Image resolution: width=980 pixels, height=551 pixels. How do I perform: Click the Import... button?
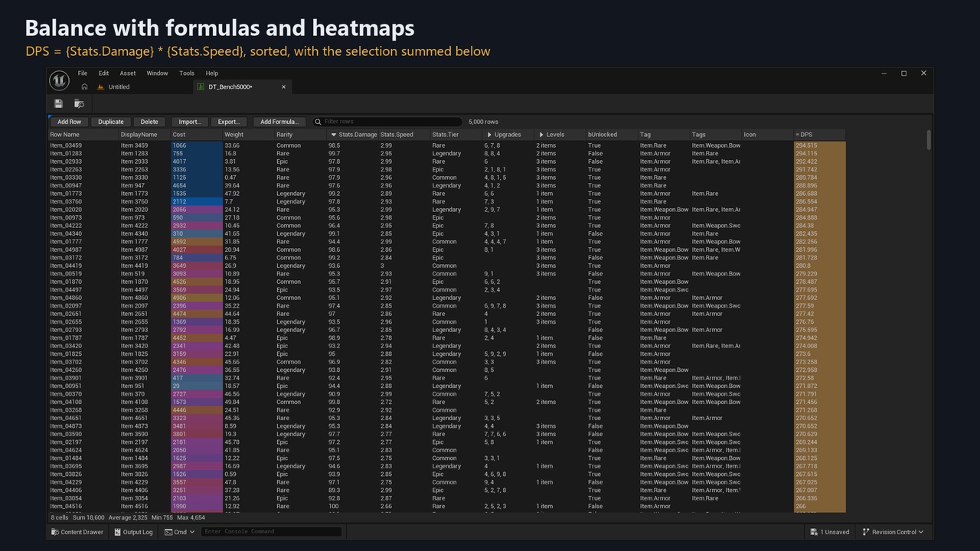point(189,122)
